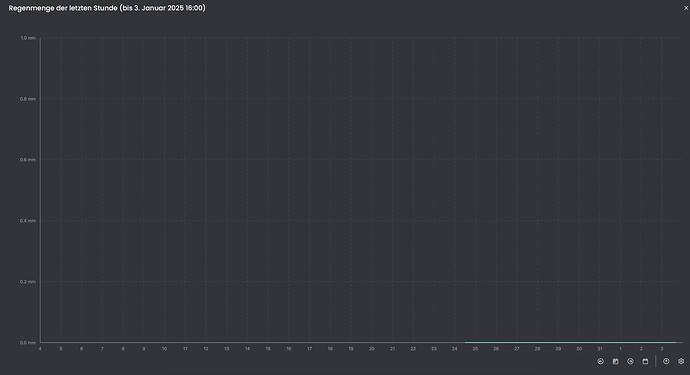This screenshot has width=690, height=375.
Task: Click the next period arrow icon
Action: pos(630,361)
